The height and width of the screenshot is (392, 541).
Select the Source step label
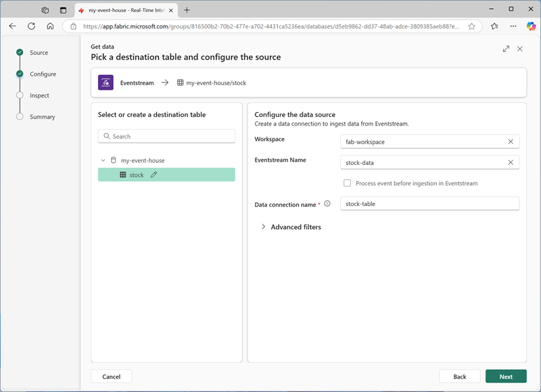[x=39, y=53]
